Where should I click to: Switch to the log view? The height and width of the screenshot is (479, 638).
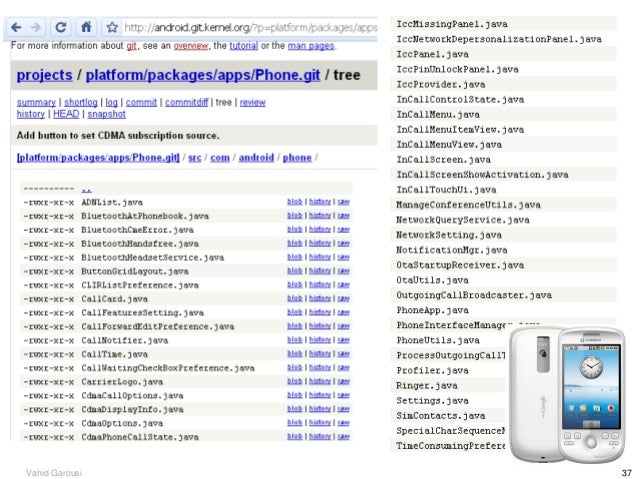pyautogui.click(x=111, y=102)
